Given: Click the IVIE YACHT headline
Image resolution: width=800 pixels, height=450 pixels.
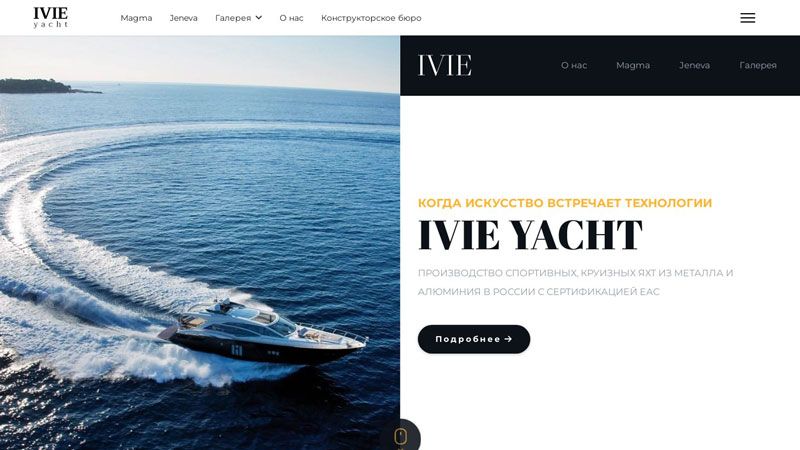Looking at the screenshot, I should [530, 235].
